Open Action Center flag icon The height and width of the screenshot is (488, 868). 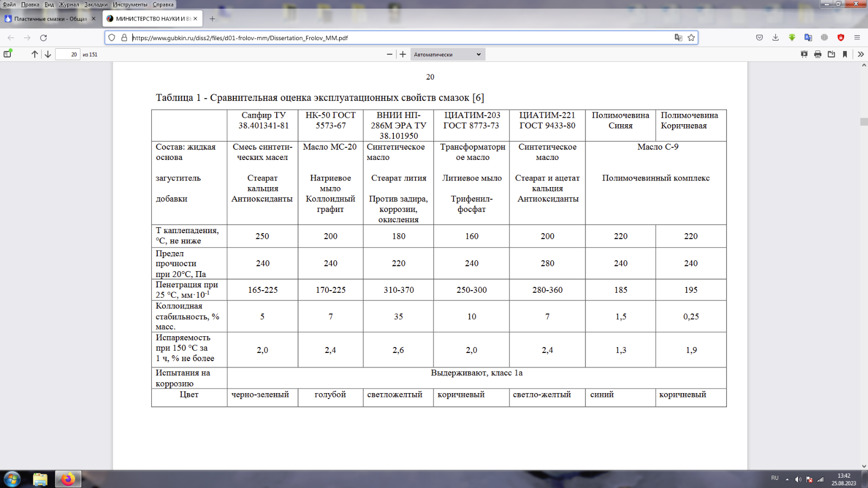click(x=809, y=479)
